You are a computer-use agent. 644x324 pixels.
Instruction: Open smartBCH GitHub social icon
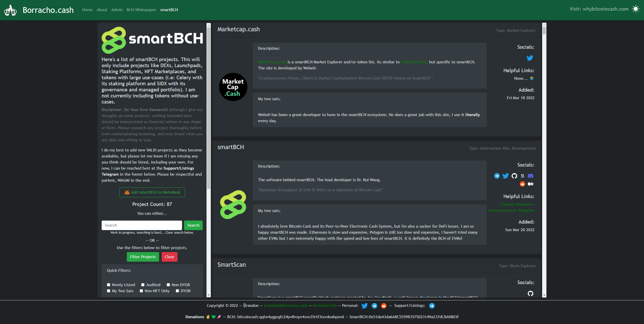514,176
